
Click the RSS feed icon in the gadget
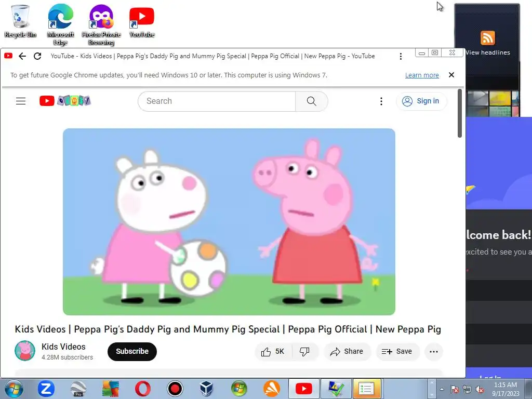(487, 37)
